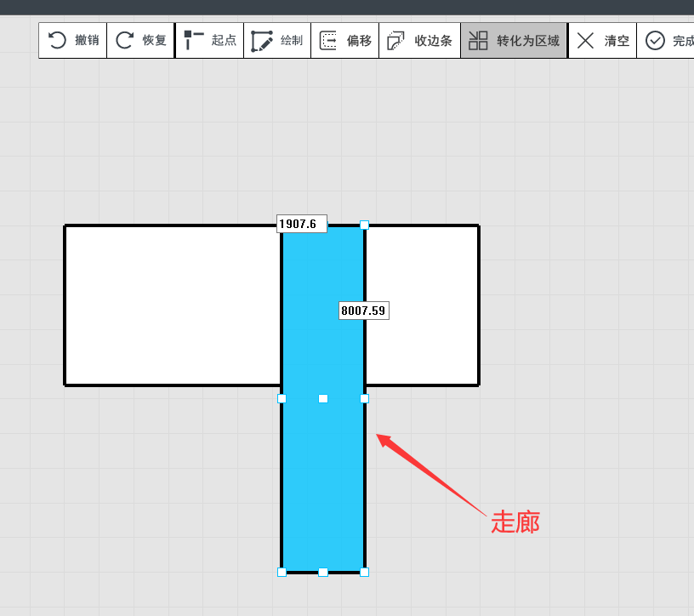This screenshot has width=694, height=616.
Task: Open the 收边条 edge strip tool
Action: pyautogui.click(x=419, y=40)
